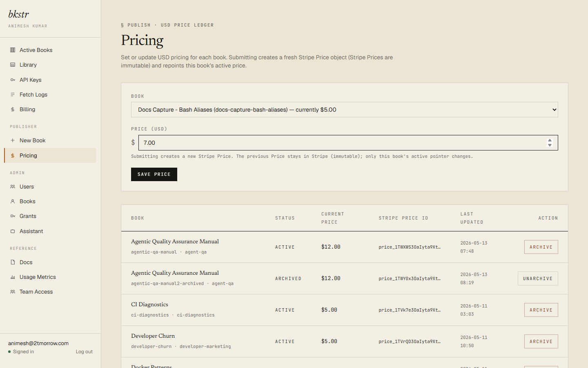The image size is (588, 368).
Task: Click the Fetch Logs list icon
Action: click(13, 94)
